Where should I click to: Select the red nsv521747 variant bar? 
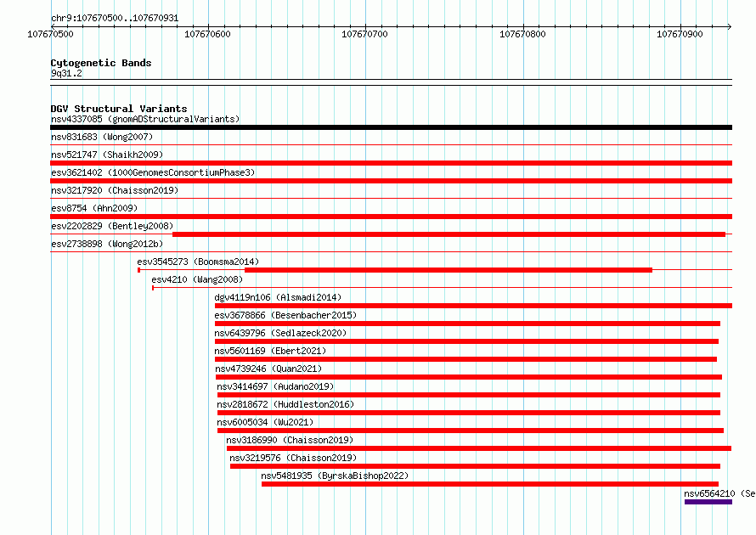[391, 163]
